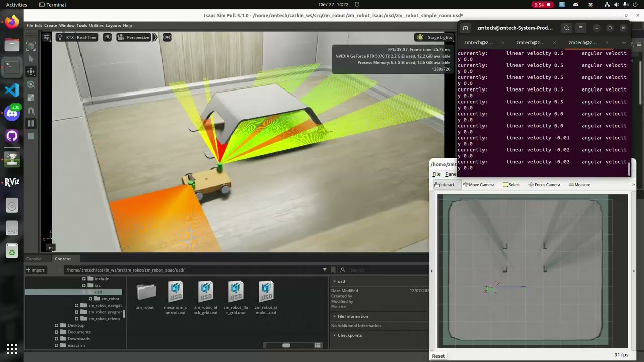This screenshot has height=362, width=644.
Task: Expand the Downloads folder in tree
Action: coord(57,339)
